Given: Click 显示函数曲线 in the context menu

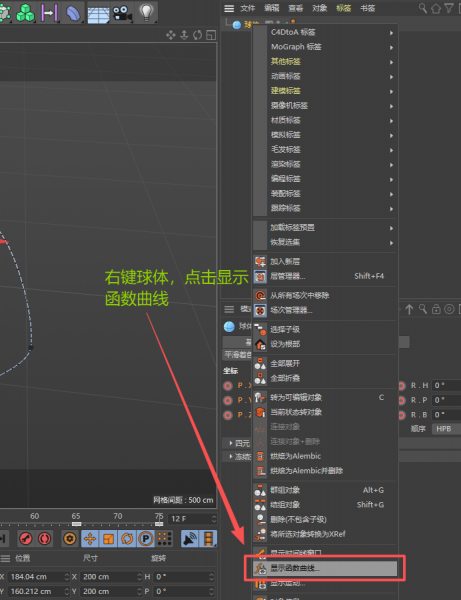Looking at the screenshot, I should click(325, 568).
